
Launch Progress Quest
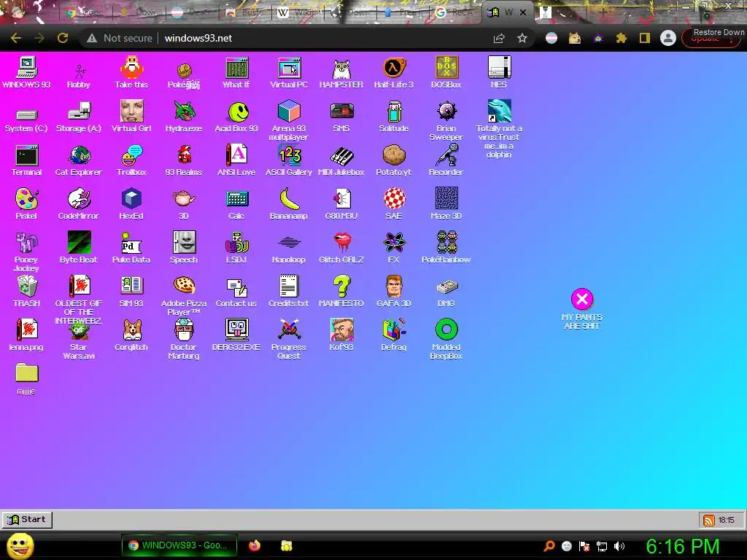289,330
